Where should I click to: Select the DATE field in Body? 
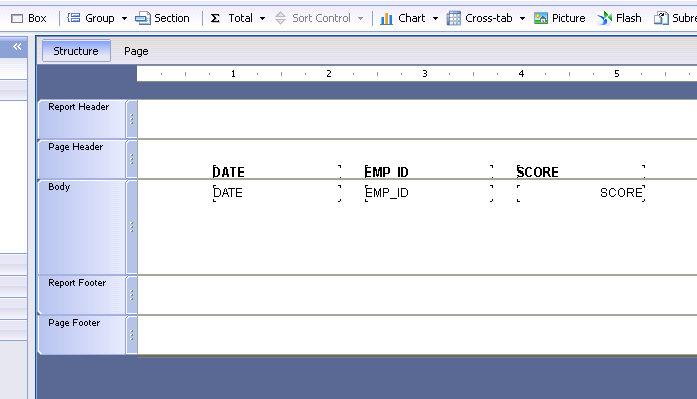(277, 193)
